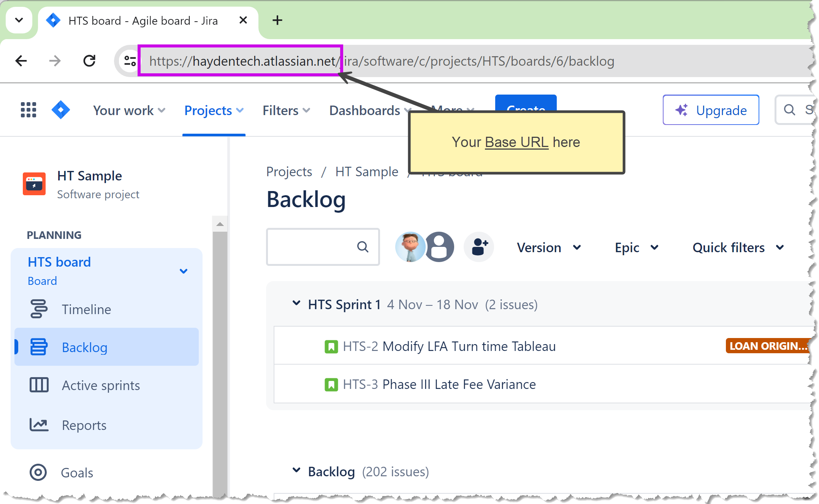Open the app switcher grid icon
The width and height of the screenshot is (819, 504).
29,110
